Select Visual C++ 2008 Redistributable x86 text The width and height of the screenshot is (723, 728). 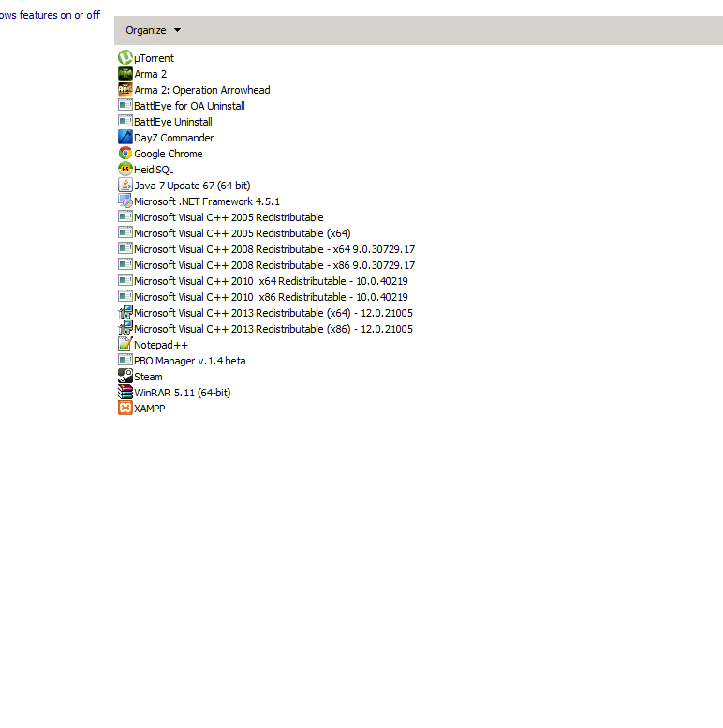274,265
